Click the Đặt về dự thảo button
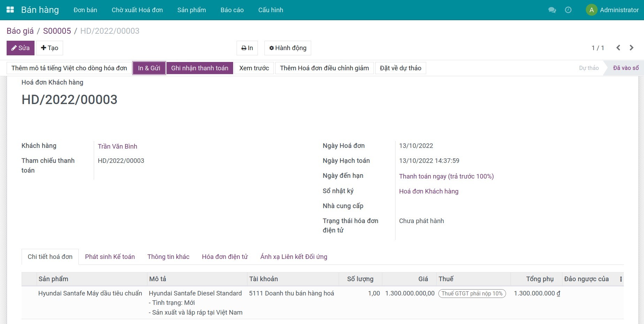This screenshot has width=644, height=324. [x=400, y=68]
